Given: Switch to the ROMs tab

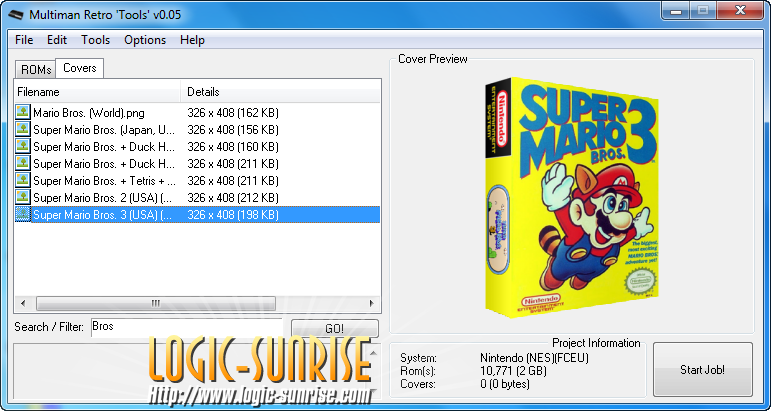Looking at the screenshot, I should [x=35, y=70].
